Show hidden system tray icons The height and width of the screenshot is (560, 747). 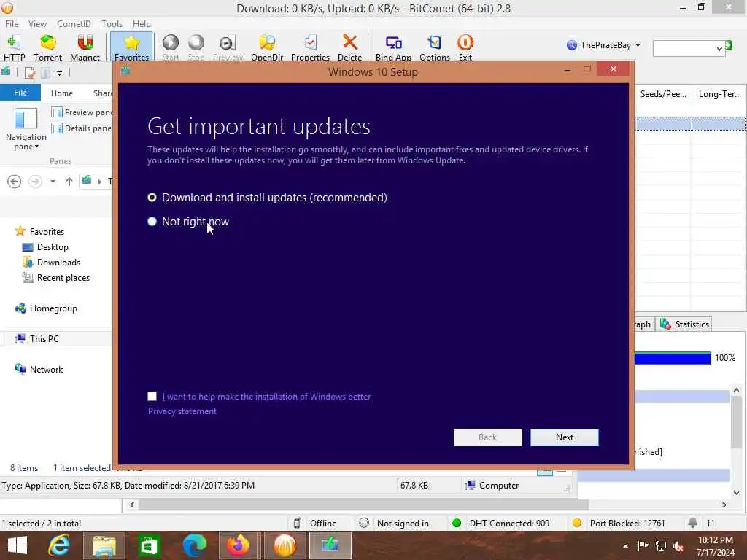coord(625,546)
